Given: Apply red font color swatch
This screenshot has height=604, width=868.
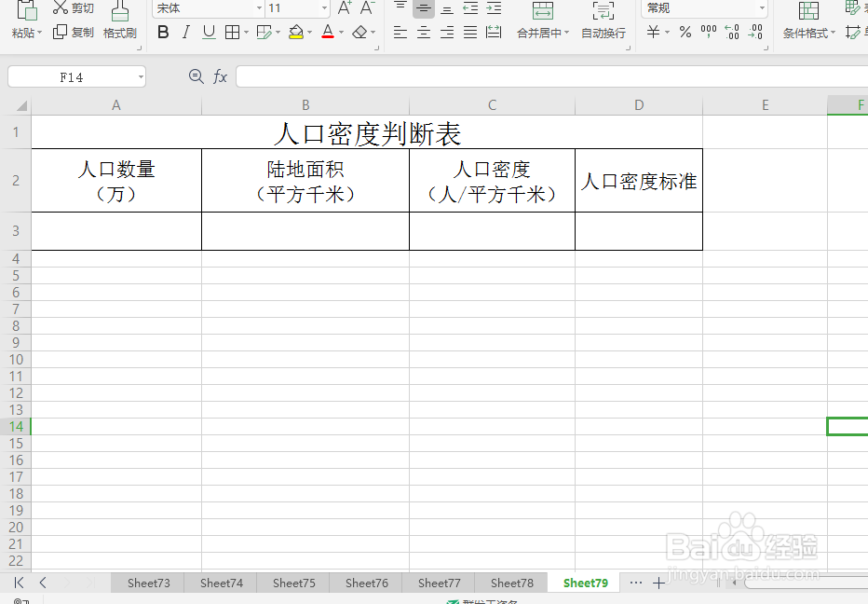Looking at the screenshot, I should click(x=328, y=32).
